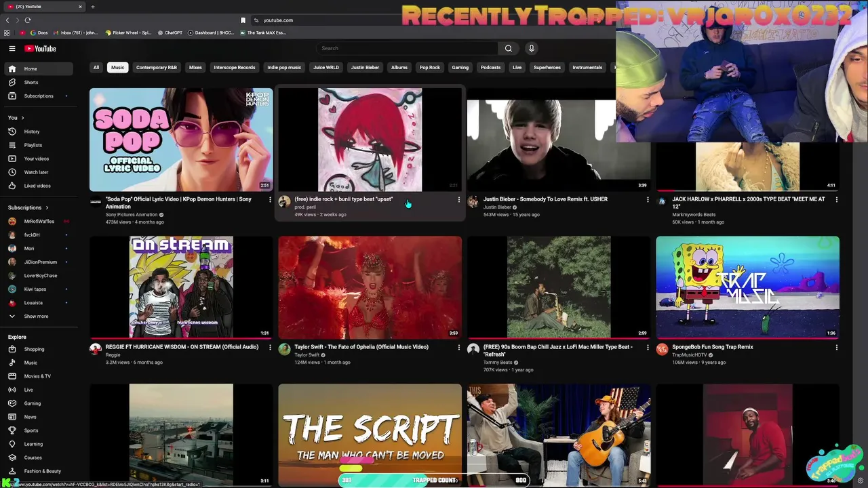Open more options for indie rock type beat
Screen dimensions: 868x488
point(458,200)
